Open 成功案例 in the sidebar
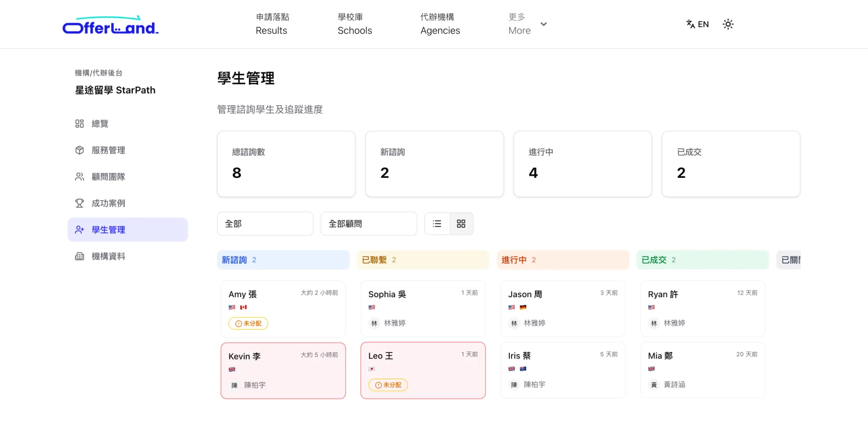This screenshot has width=868, height=422. pos(127,203)
